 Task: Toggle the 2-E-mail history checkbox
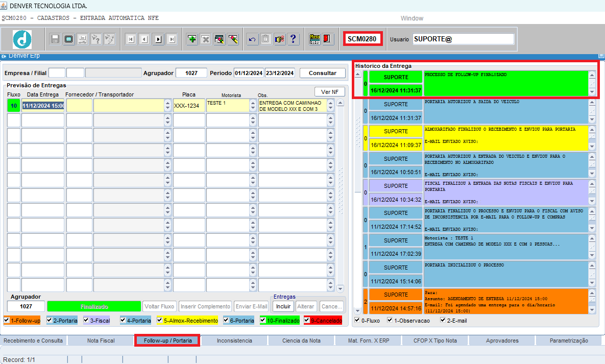(443, 320)
